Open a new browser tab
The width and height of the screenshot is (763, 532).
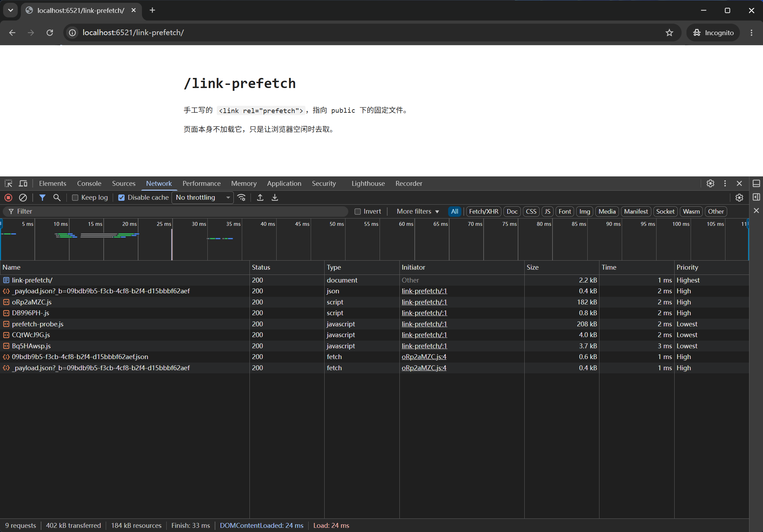[152, 10]
